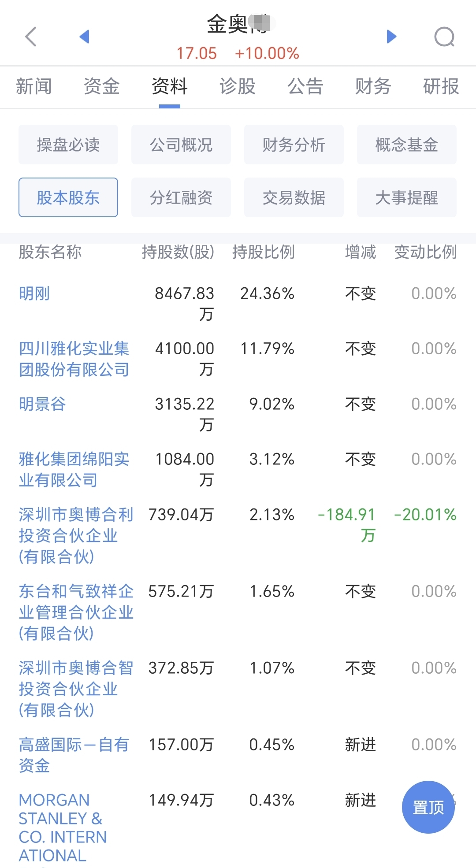Switch to 新闻 tab
The width and height of the screenshot is (476, 868).
point(34,86)
